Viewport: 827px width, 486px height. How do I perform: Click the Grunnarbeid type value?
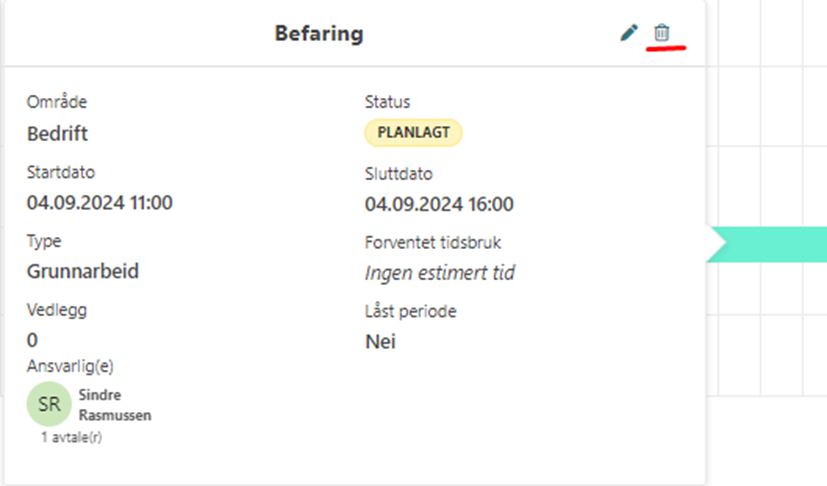83,271
